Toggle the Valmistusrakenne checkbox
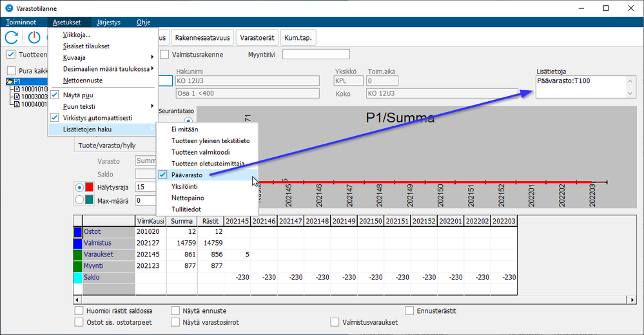 coord(164,54)
